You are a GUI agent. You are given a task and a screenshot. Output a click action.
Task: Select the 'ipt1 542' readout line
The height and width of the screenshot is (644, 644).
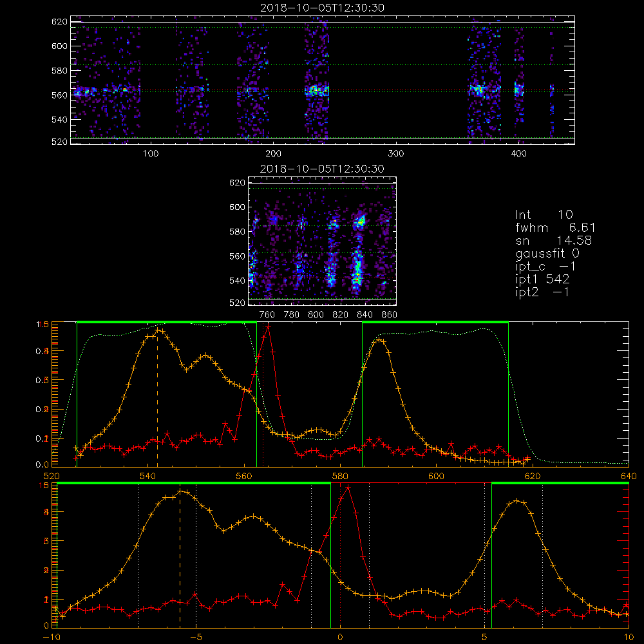pos(542,279)
